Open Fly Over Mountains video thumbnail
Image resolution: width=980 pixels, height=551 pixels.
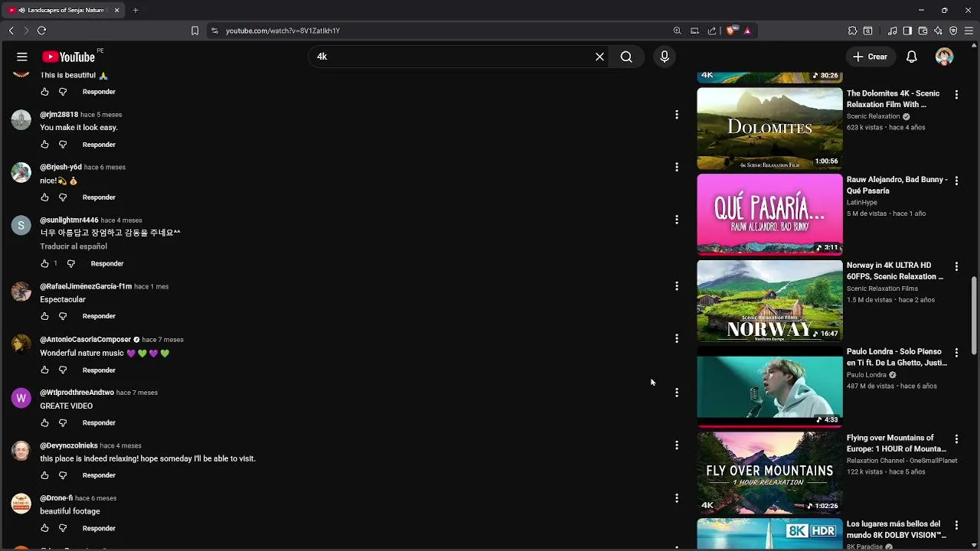[x=769, y=473]
